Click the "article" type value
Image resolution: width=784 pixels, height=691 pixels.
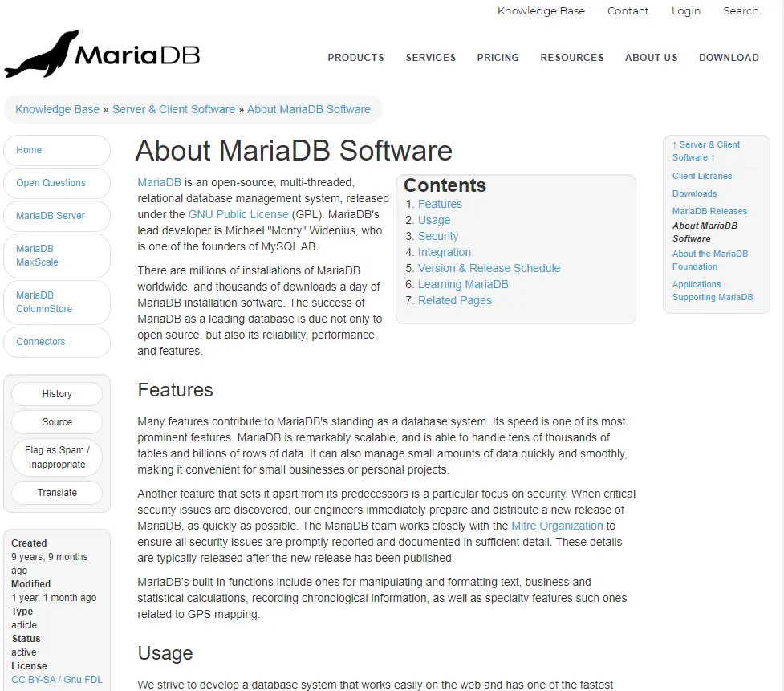(24, 625)
